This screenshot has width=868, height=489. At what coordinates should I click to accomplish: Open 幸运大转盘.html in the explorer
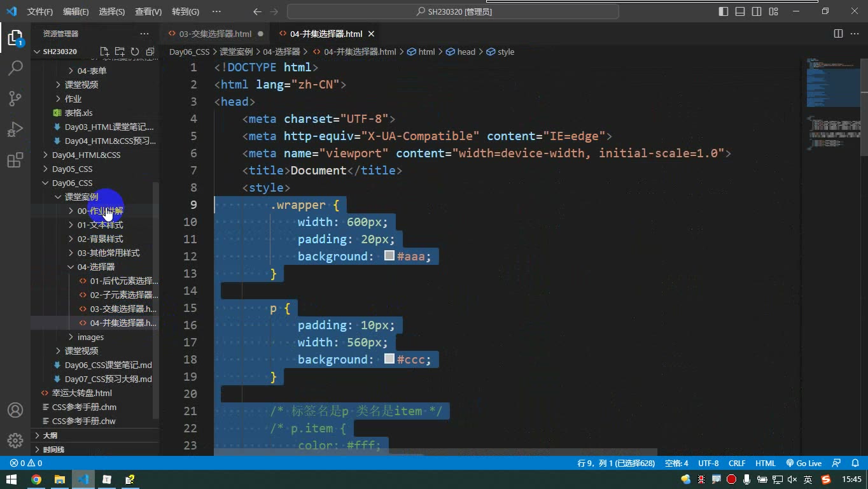95,393
